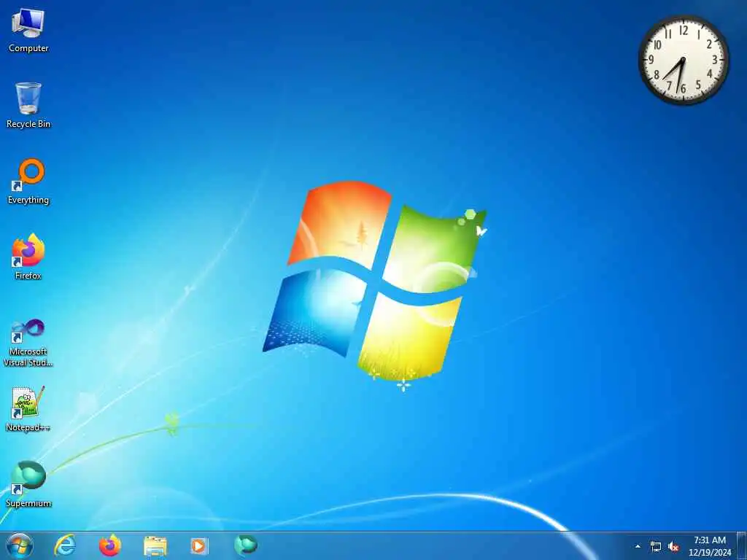Launch Supermium from the taskbar

point(246,545)
